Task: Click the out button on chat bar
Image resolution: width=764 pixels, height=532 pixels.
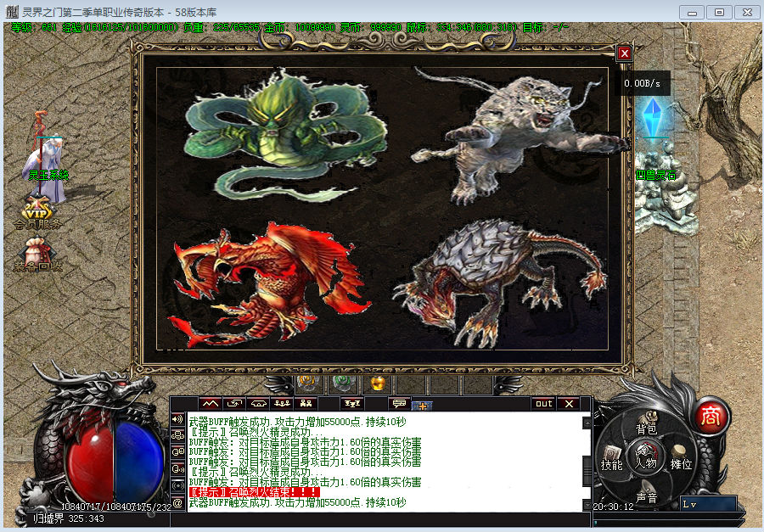Action: tap(544, 403)
